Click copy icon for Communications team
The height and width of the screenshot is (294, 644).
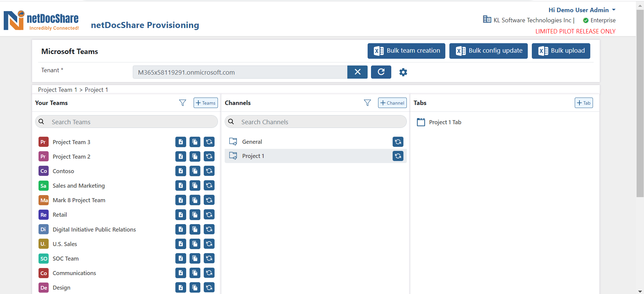coord(195,273)
